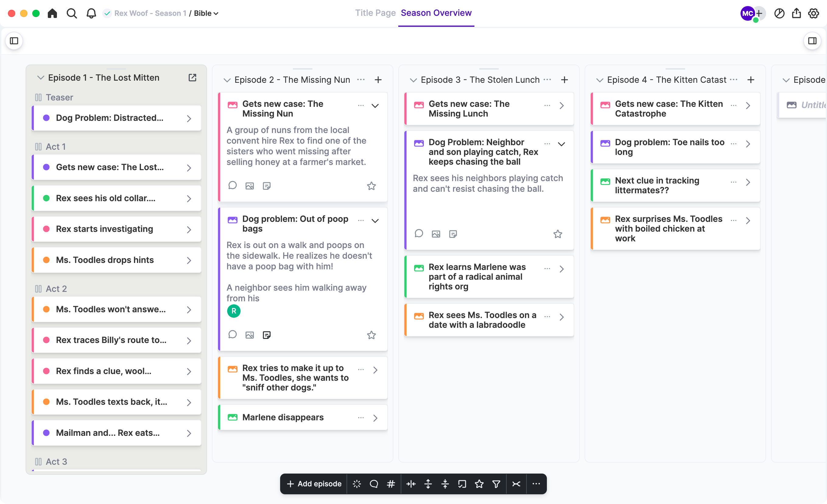Click the home icon in top bar
Screen dimensions: 827x504
point(52,13)
